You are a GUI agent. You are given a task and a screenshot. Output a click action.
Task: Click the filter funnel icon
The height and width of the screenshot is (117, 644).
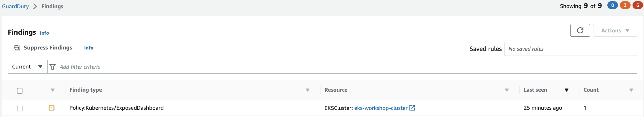point(53,67)
